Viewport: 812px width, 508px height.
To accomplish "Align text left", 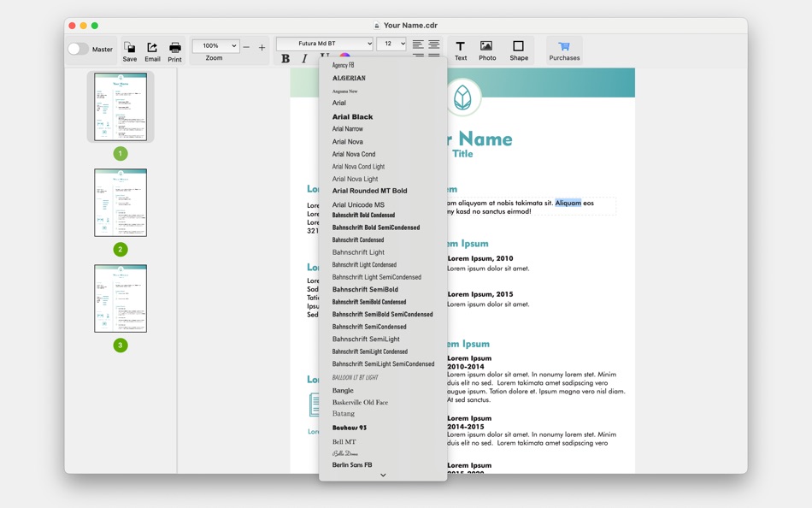I will (418, 44).
